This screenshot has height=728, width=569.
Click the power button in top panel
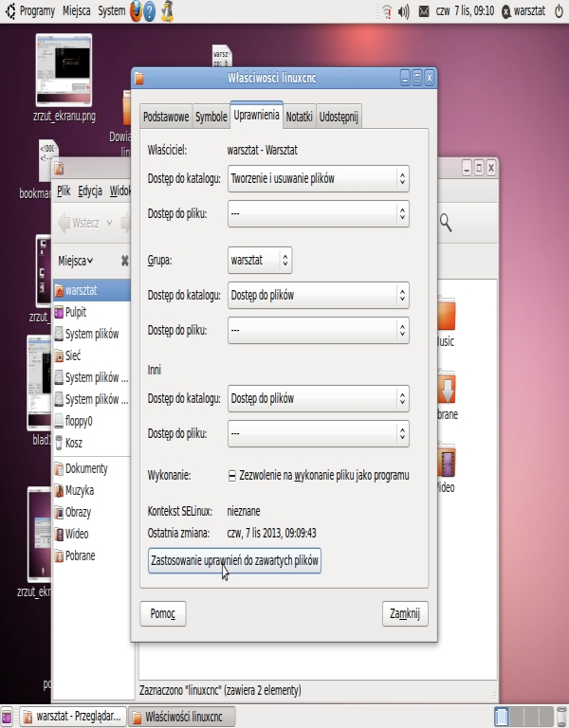[560, 10]
